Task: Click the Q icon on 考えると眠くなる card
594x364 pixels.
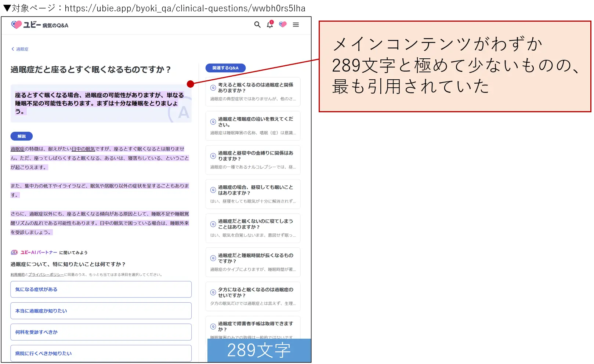Action: 213,87
